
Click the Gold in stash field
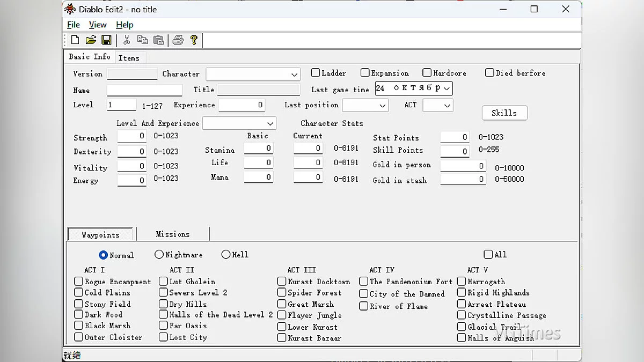(463, 180)
